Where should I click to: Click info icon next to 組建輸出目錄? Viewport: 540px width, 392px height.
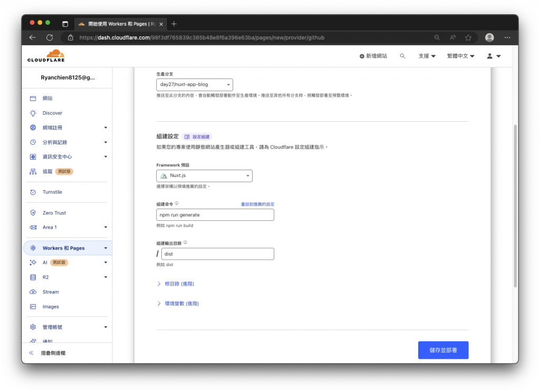pos(185,243)
